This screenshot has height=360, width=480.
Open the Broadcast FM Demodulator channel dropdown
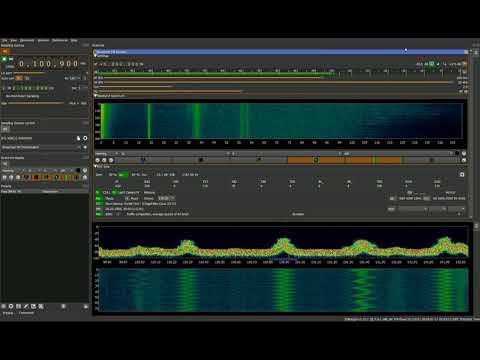41,147
